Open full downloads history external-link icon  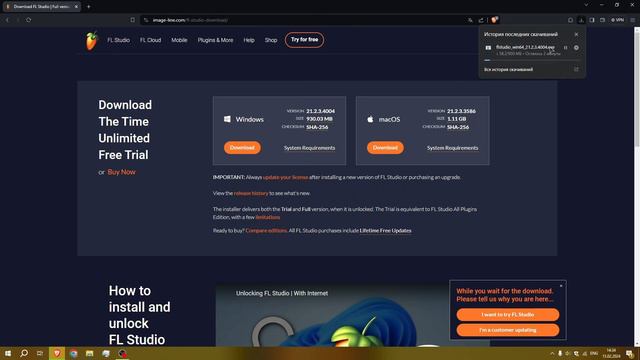pyautogui.click(x=576, y=69)
